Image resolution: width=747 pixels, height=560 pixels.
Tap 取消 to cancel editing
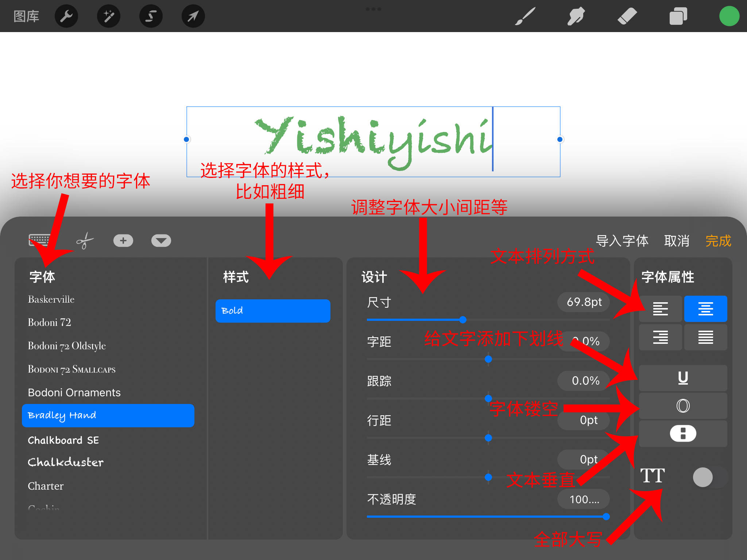tap(677, 241)
